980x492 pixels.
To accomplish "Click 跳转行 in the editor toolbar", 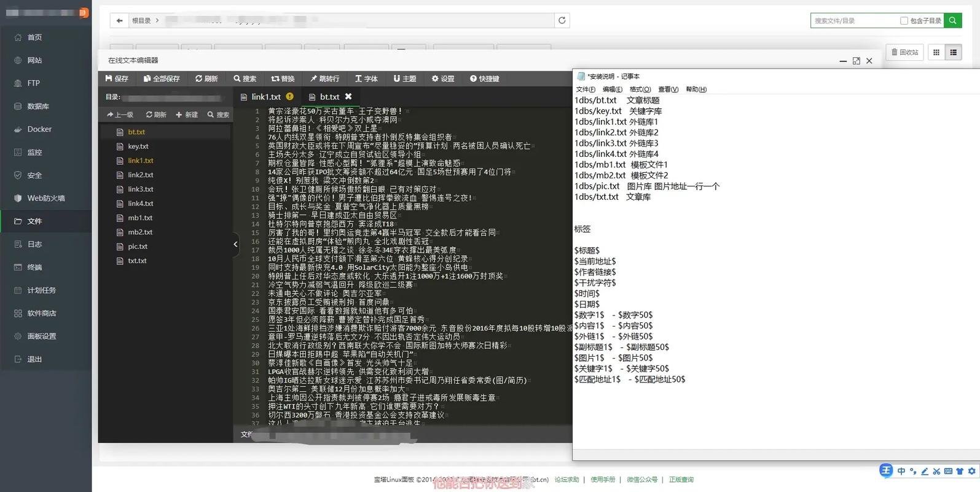I will 324,79.
